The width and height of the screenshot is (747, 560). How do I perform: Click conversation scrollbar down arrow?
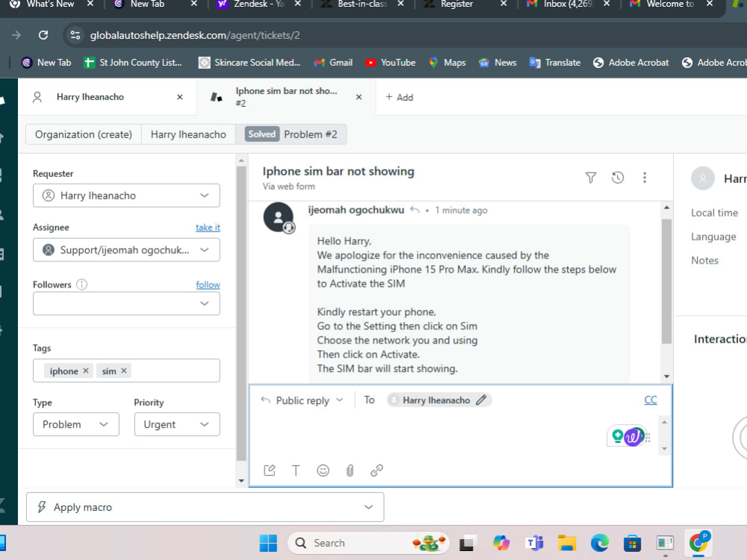(666, 376)
